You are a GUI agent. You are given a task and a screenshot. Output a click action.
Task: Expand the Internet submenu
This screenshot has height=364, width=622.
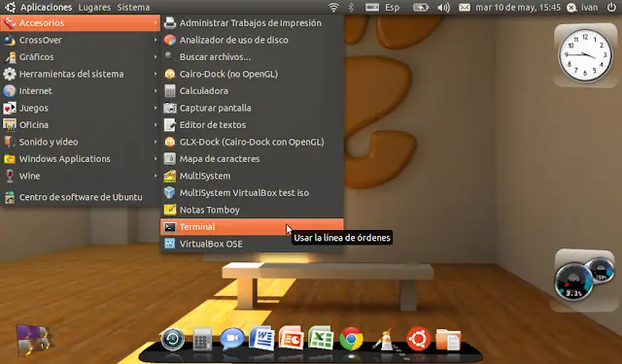coord(80,90)
